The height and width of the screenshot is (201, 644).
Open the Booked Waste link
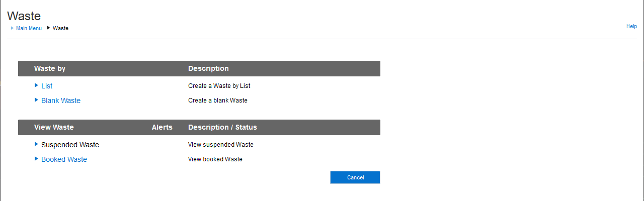64,159
